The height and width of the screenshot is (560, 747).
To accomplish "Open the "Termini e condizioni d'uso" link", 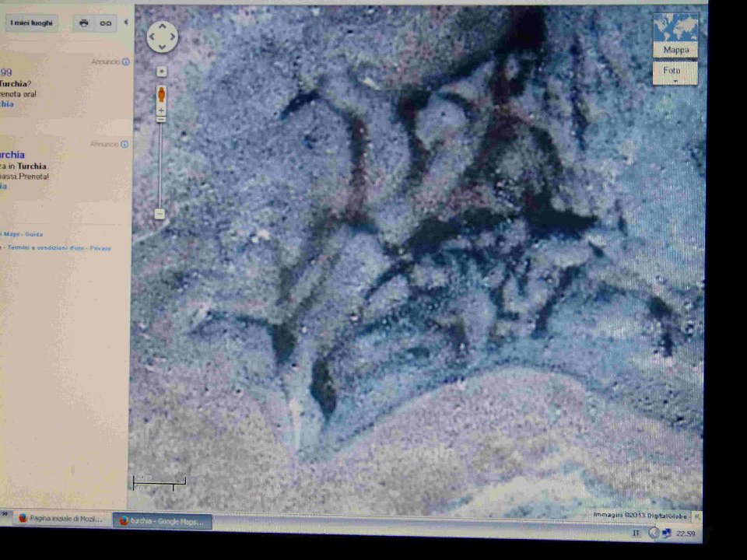I will 45,248.
